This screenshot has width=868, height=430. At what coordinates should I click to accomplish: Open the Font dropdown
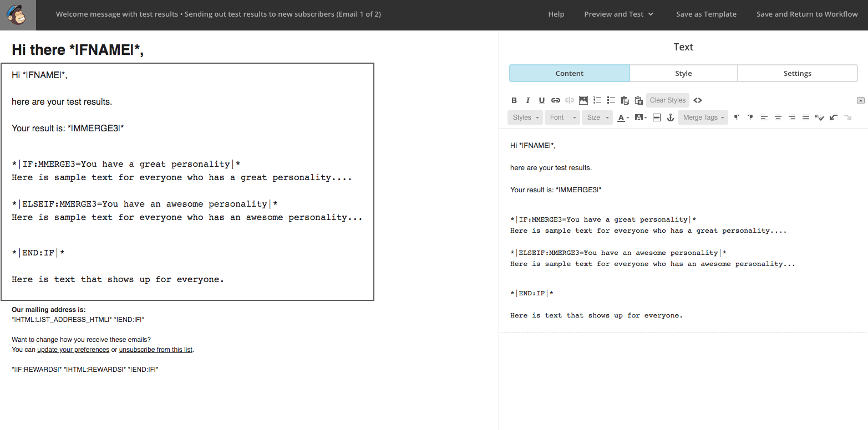click(562, 117)
